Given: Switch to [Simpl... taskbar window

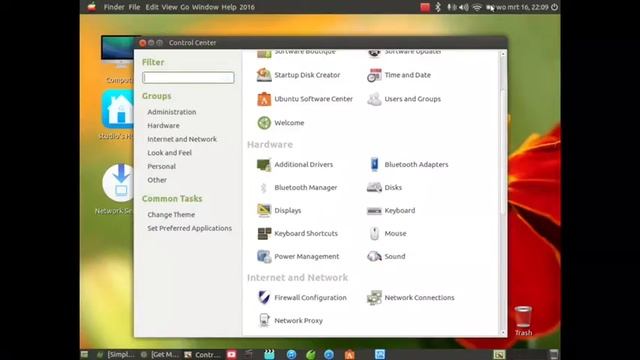Looking at the screenshot, I should point(116,355).
